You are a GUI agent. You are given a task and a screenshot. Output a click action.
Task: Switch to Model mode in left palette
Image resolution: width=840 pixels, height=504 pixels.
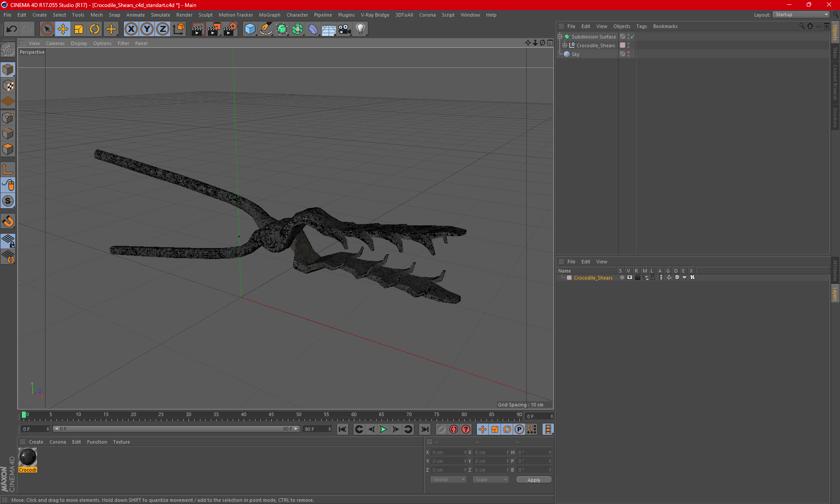point(8,70)
